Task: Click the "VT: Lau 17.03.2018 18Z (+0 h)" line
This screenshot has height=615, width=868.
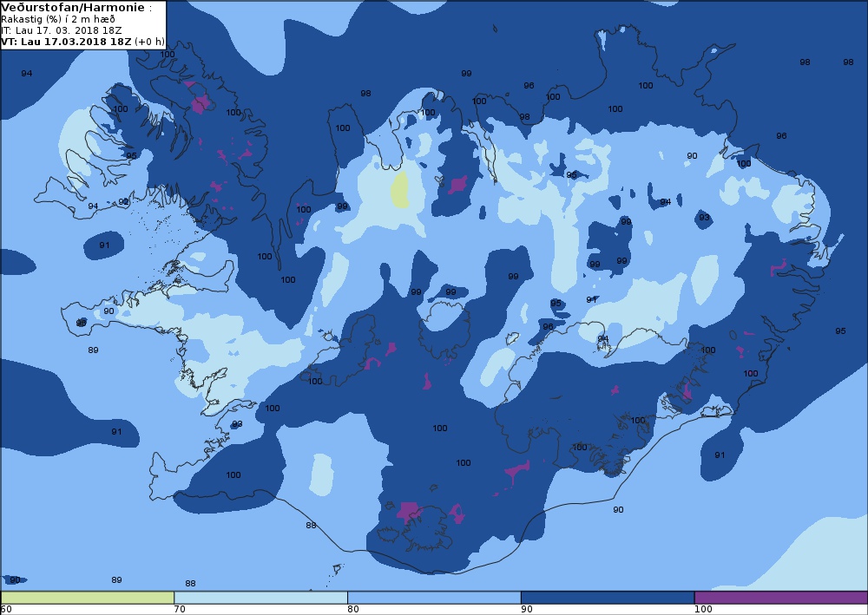Action: pyautogui.click(x=82, y=42)
